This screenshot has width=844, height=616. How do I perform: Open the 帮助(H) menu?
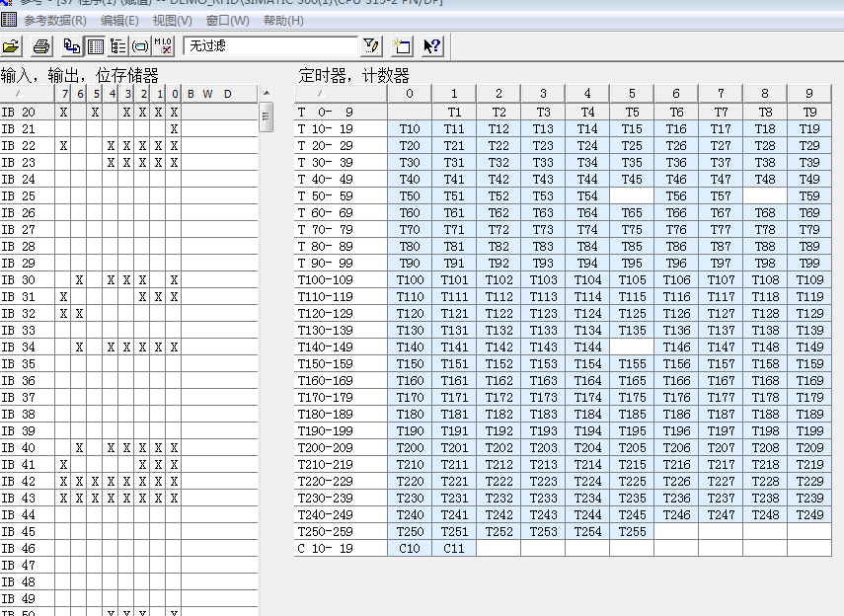283,21
